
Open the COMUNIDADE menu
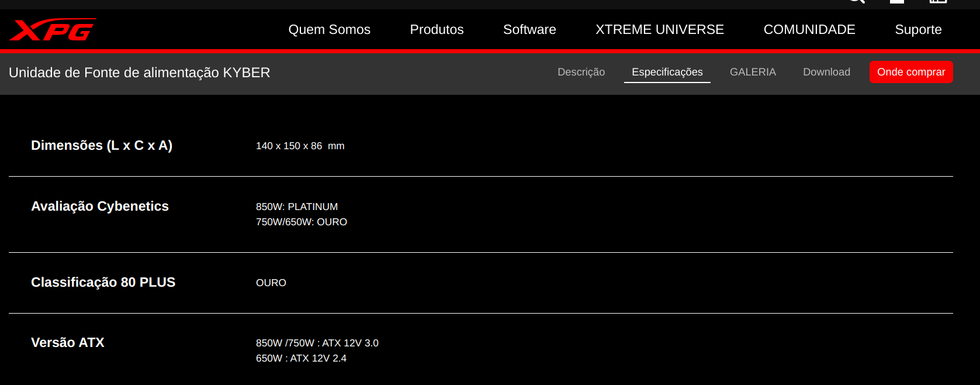[809, 29]
